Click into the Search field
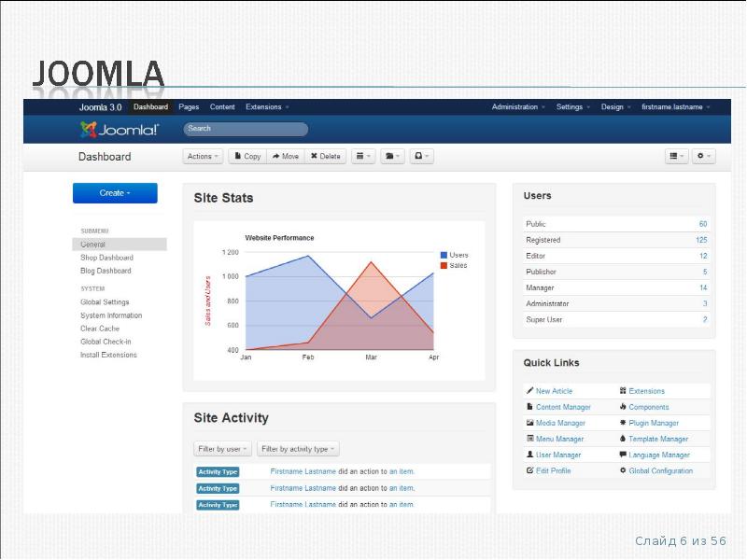The height and width of the screenshot is (560, 747). (x=246, y=130)
